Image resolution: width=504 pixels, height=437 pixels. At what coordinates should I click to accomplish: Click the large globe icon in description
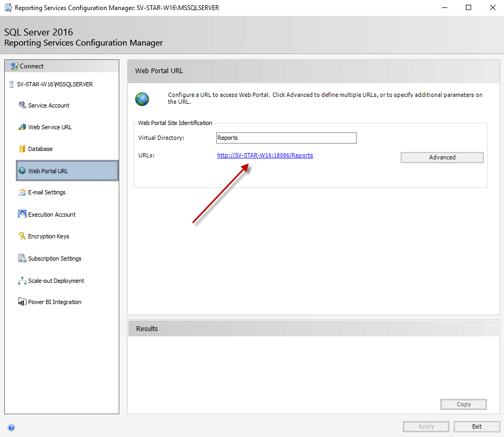pos(142,99)
